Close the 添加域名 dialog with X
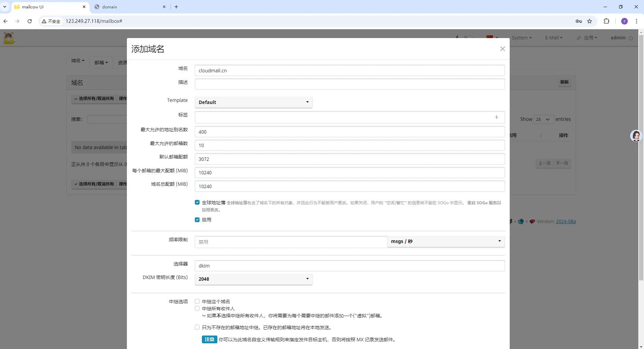Image resolution: width=644 pixels, height=349 pixels. coord(502,49)
